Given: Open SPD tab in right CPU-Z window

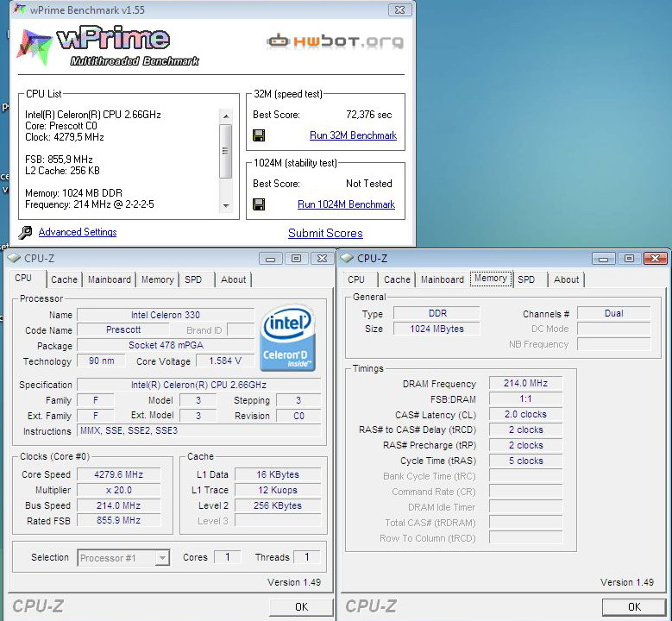Looking at the screenshot, I should coord(526,279).
